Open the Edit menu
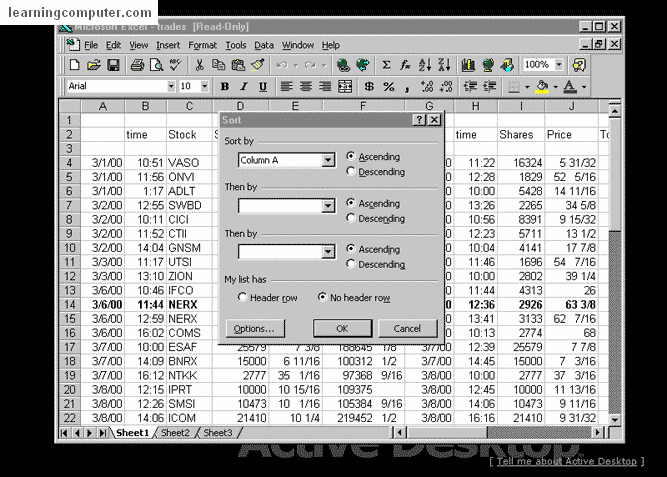The height and width of the screenshot is (477, 667). 114,45
